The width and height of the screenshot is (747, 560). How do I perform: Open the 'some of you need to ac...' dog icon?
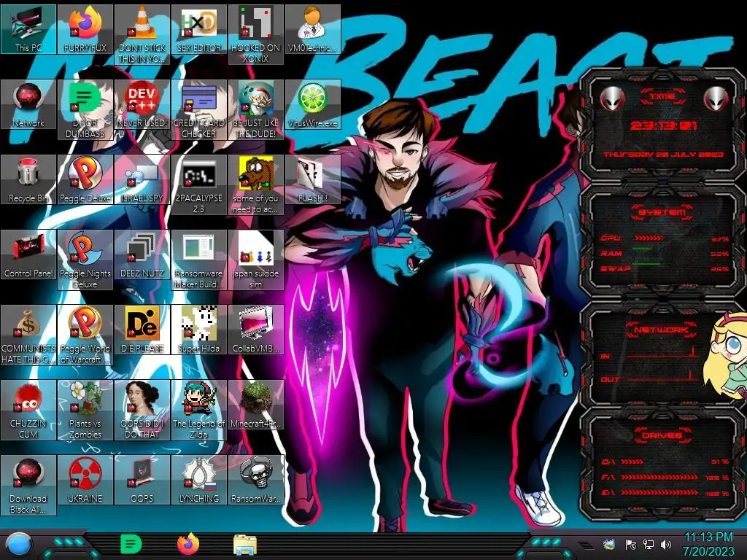point(256,184)
